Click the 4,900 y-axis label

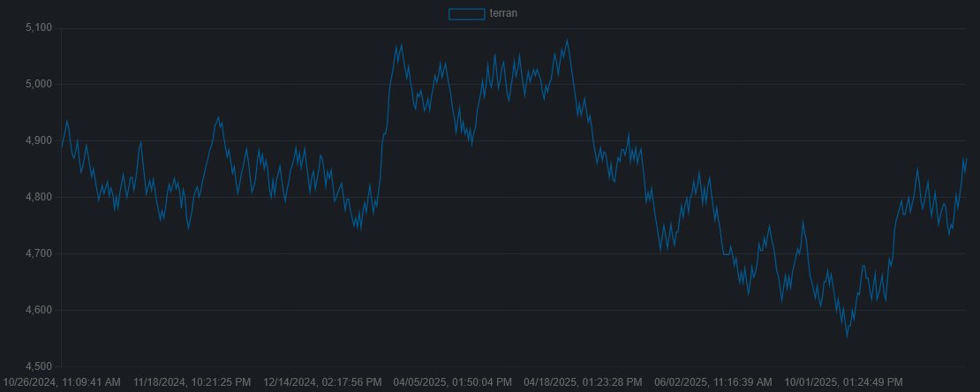[39, 140]
